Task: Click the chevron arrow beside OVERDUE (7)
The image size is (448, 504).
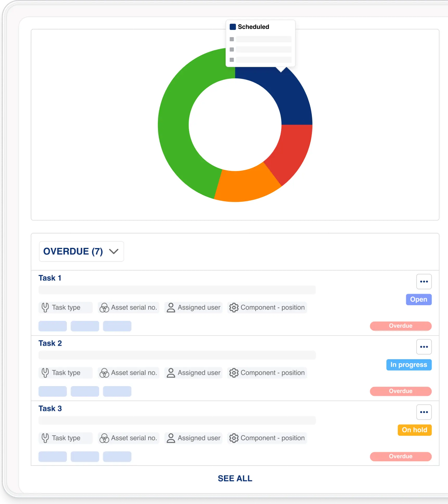Action: 114,251
